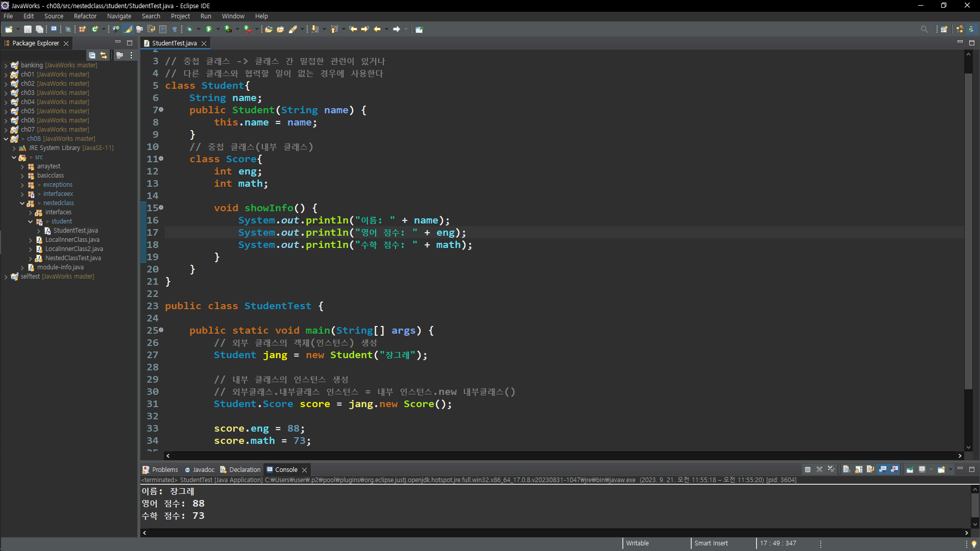980x551 pixels.
Task: Click the Search magnifier icon at top right
Action: pos(924,29)
